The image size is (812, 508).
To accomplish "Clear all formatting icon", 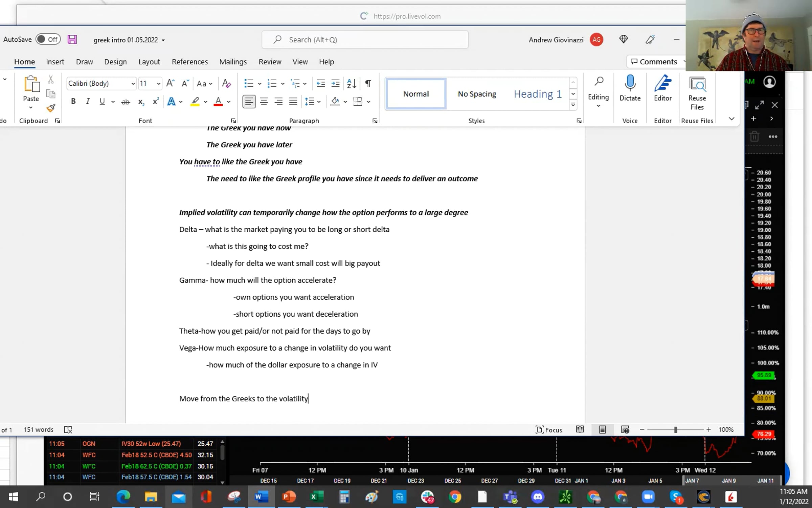I will (x=226, y=83).
